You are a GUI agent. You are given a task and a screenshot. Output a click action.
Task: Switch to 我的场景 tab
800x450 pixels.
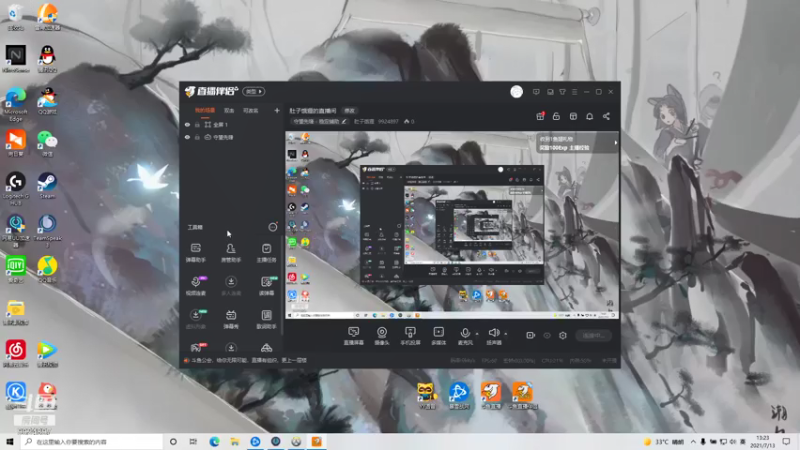(x=205, y=110)
